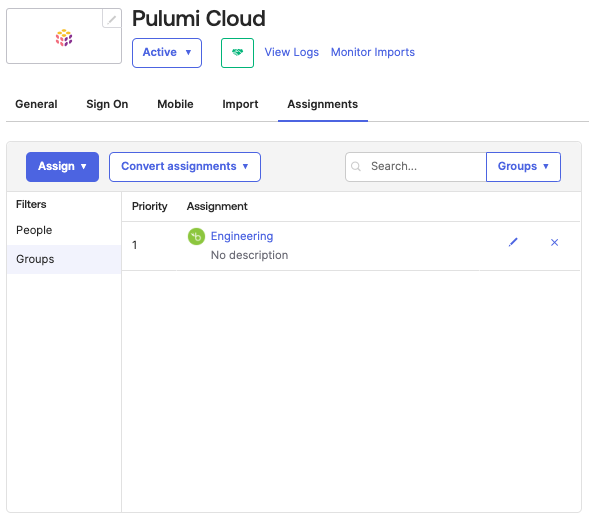Image resolution: width=589 pixels, height=519 pixels.
Task: Click the green handshake provisioning icon
Action: coord(237,53)
